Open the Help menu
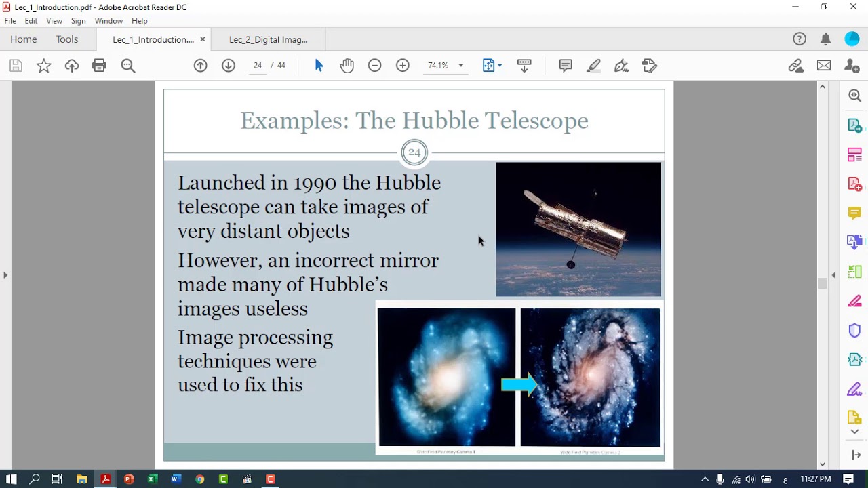868x488 pixels. point(140,21)
